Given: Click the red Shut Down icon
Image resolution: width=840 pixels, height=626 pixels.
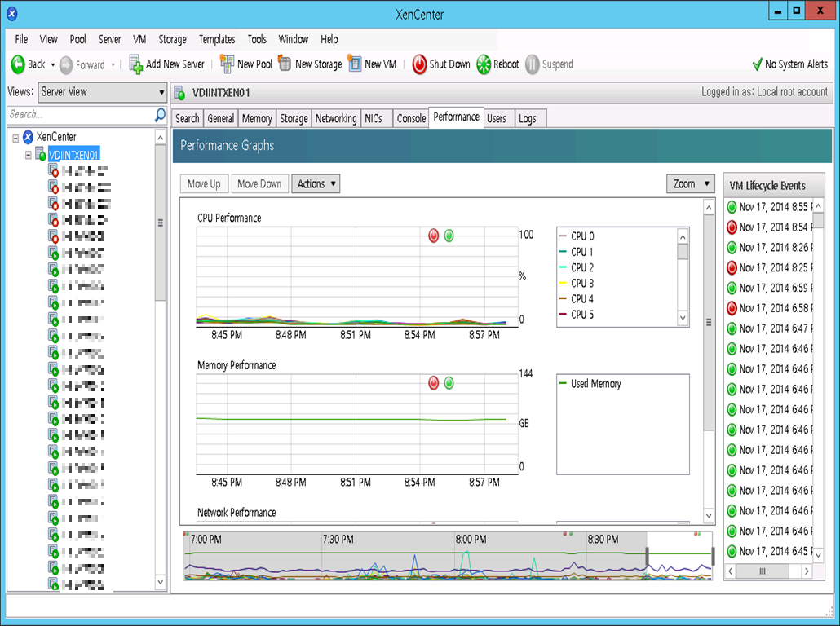Looking at the screenshot, I should pos(419,64).
